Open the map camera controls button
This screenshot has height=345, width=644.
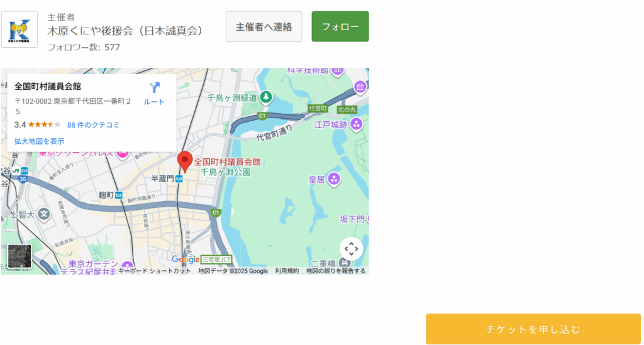point(351,249)
